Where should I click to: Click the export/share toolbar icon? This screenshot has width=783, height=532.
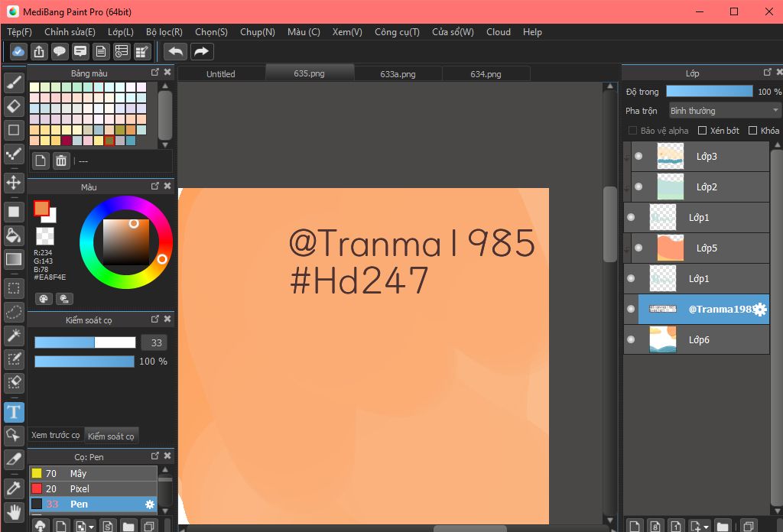(x=39, y=51)
